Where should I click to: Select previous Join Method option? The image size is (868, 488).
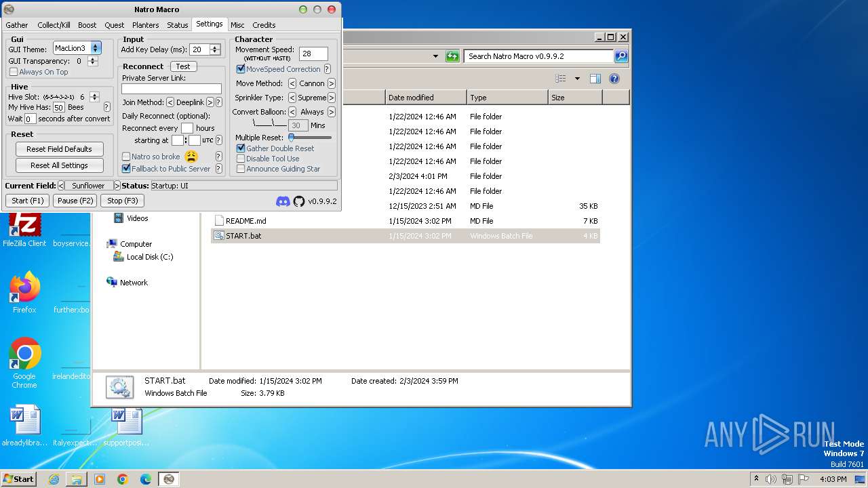pos(170,102)
